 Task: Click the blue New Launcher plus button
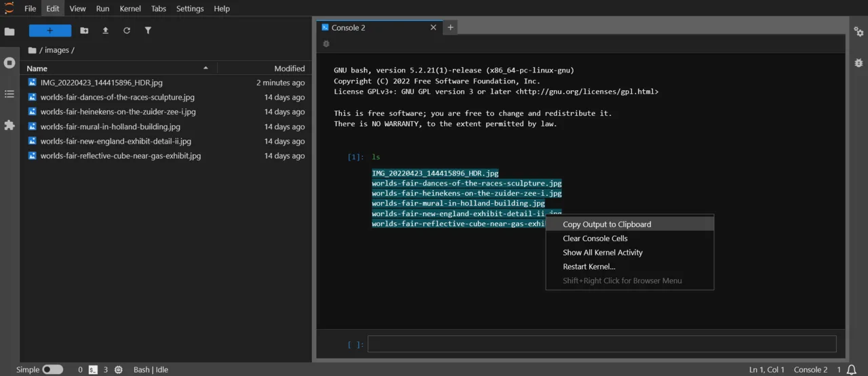pyautogui.click(x=50, y=30)
